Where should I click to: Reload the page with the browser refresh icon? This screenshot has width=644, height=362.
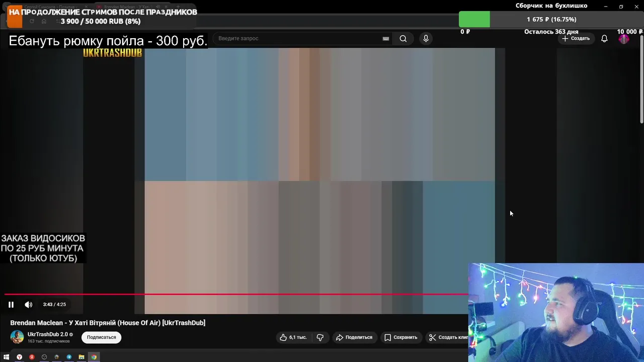tap(32, 21)
